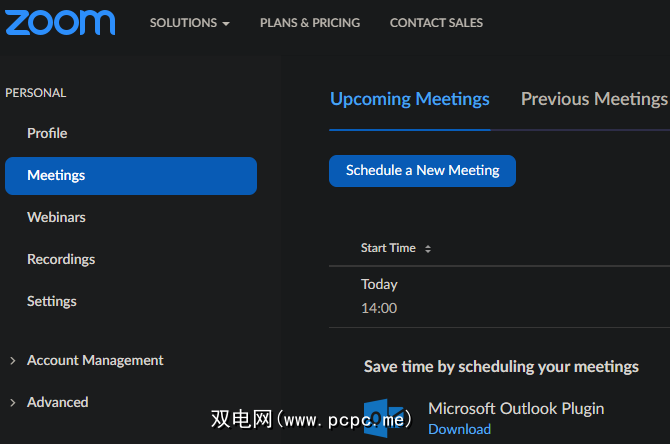The width and height of the screenshot is (670, 444).
Task: Switch to the Upcoming Meetings tab
Action: coord(410,99)
